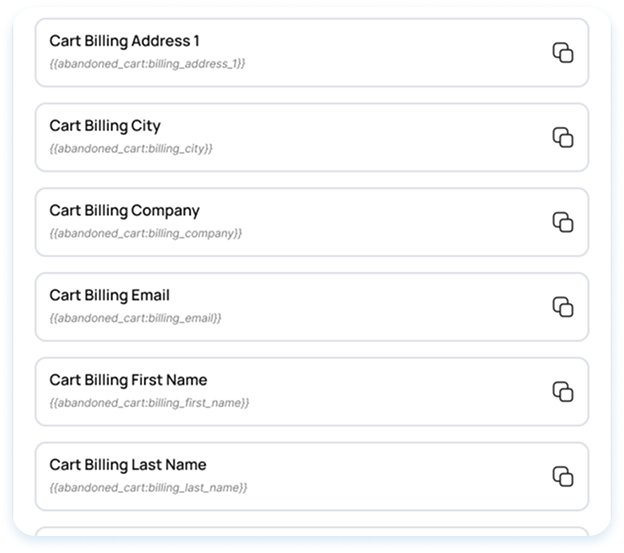The height and width of the screenshot is (553, 624).
Task: Click the {{abandoned_cart:billing_first_name}} tag text
Action: [149, 402]
